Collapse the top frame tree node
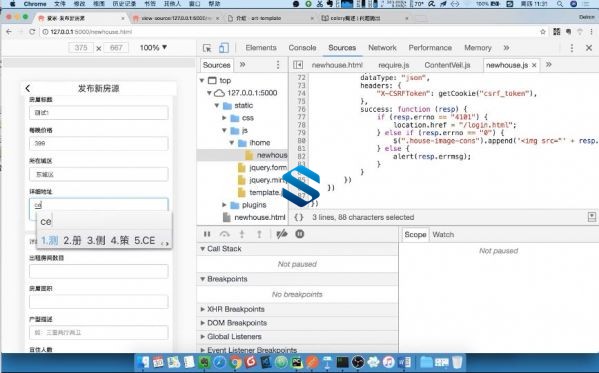The image size is (599, 373). tap(202, 80)
